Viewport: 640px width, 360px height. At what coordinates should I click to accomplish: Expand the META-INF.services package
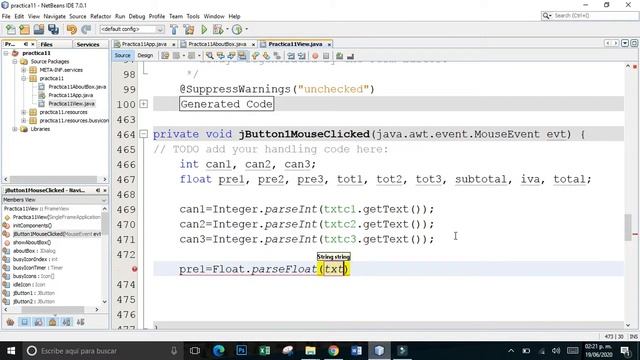(x=24, y=70)
